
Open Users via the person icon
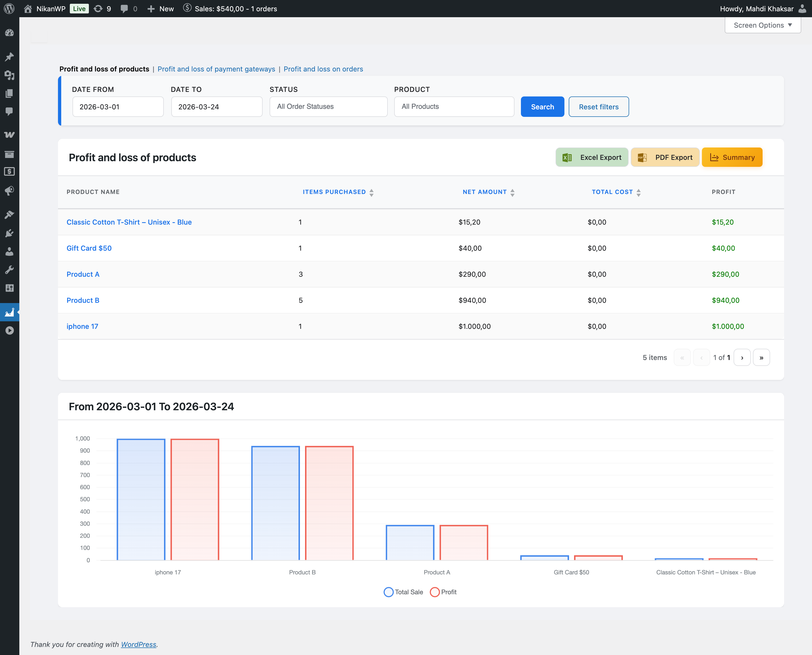[9, 251]
